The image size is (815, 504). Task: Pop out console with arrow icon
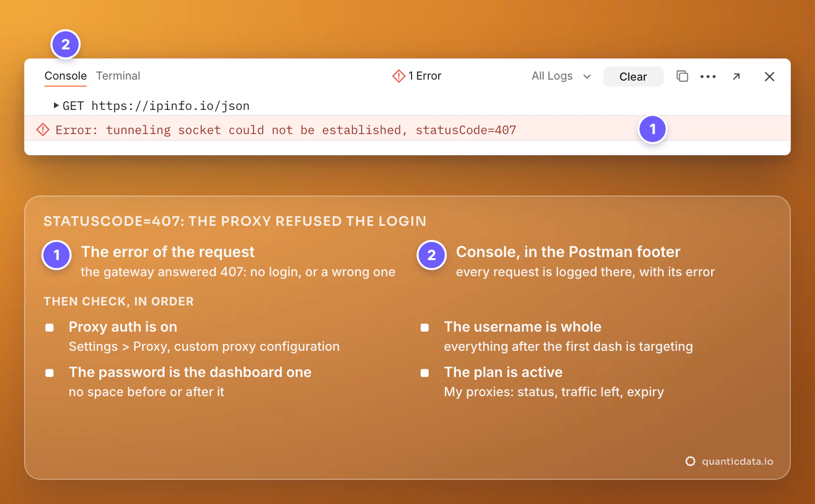(x=736, y=76)
